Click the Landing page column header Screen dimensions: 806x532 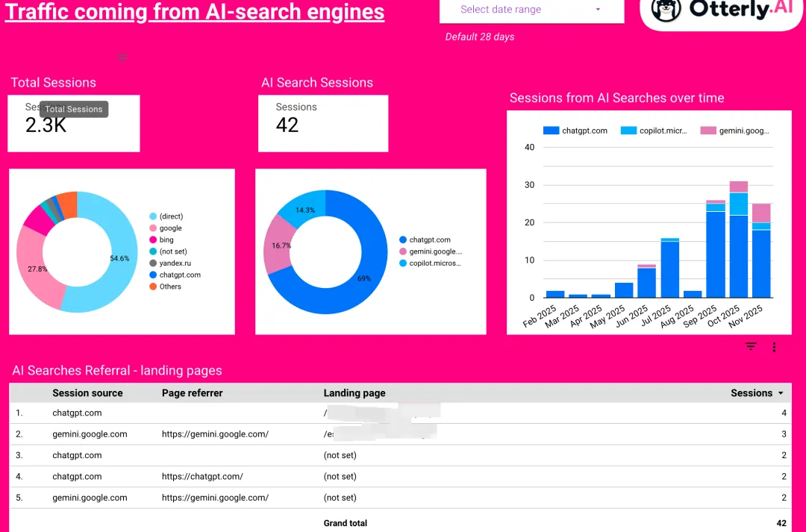pos(354,393)
